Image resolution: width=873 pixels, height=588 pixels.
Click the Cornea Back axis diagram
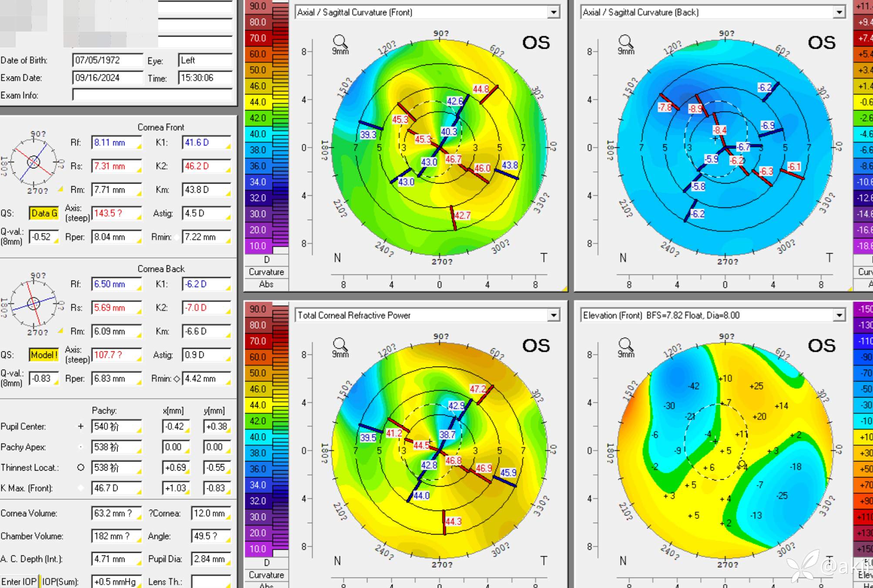click(x=34, y=304)
